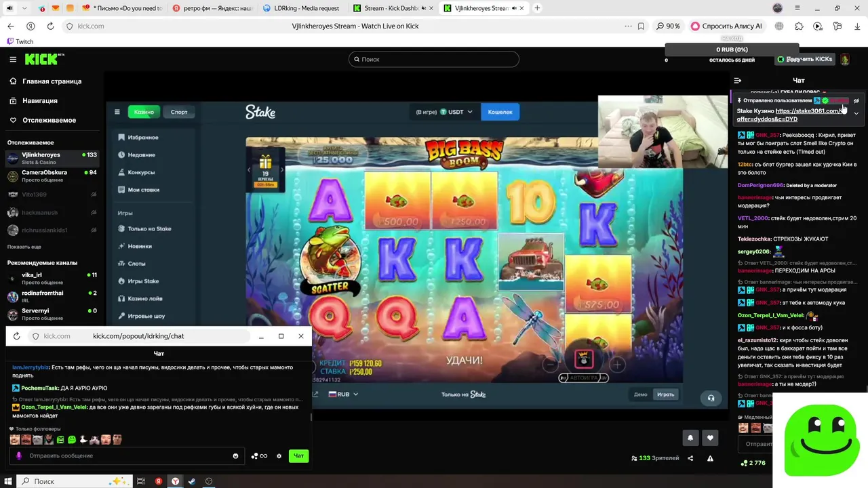The image size is (868, 488).
Task: Unpin the pinned chat message
Action: click(856, 100)
